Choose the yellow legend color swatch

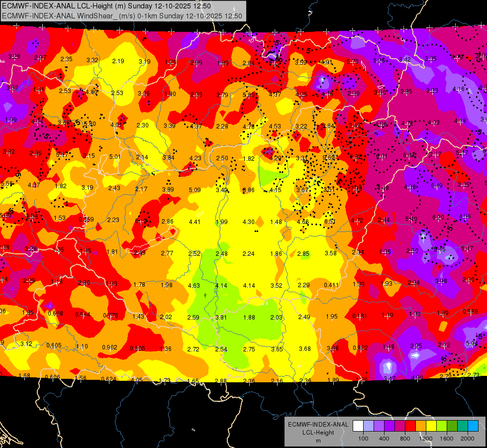tap(431, 426)
